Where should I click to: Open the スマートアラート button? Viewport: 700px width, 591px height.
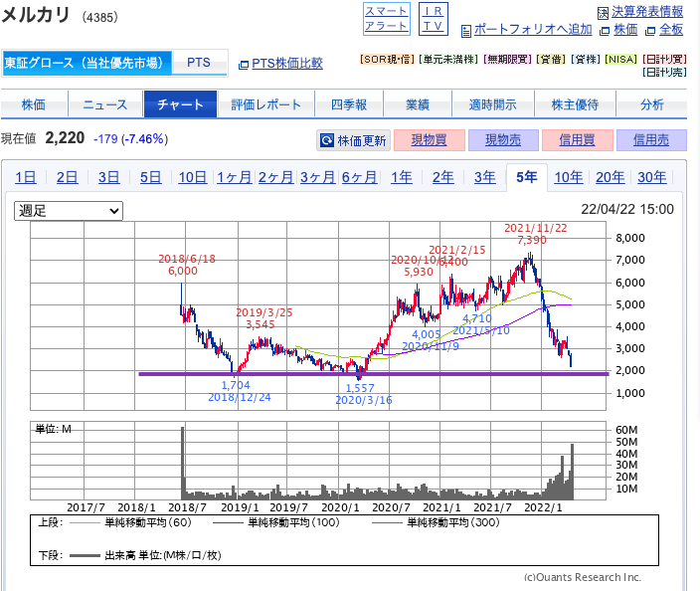387,19
